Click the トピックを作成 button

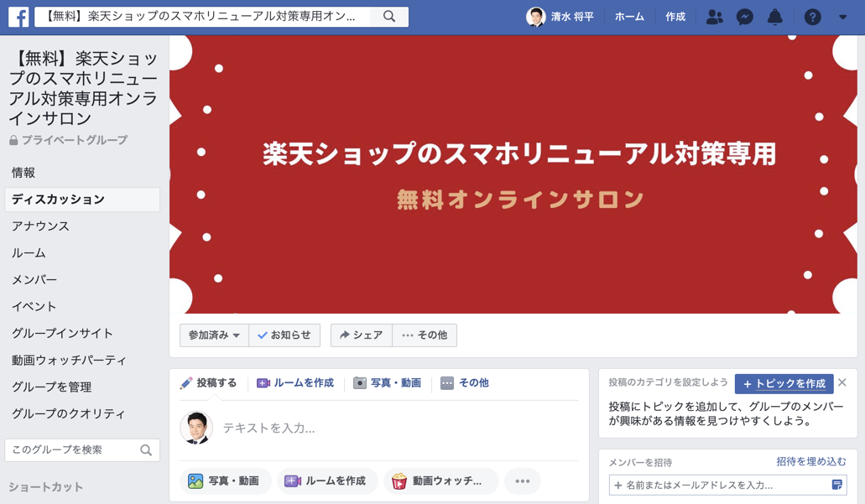784,383
